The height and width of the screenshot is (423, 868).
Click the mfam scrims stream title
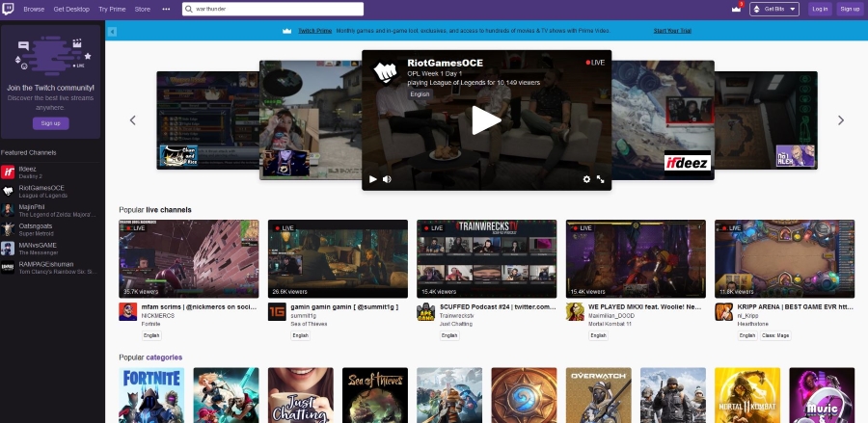(x=200, y=306)
